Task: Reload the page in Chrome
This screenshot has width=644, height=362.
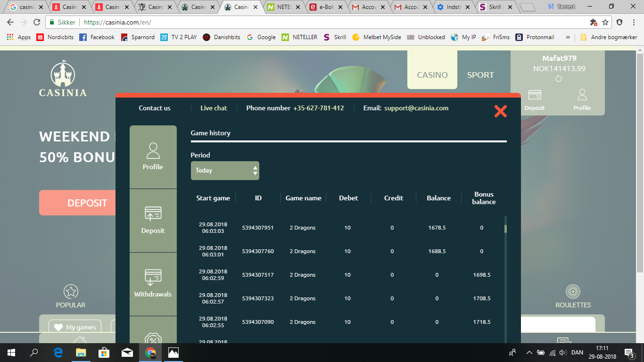Action: click(x=36, y=22)
